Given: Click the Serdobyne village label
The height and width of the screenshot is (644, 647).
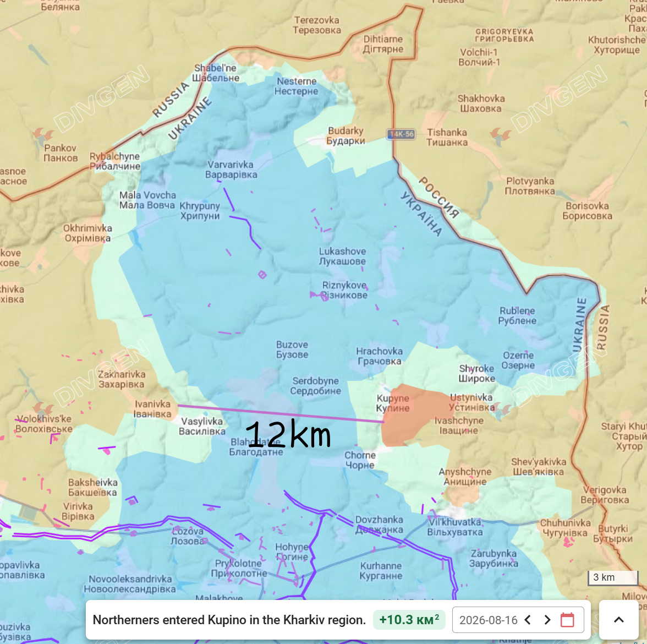Looking at the screenshot, I should point(315,386).
